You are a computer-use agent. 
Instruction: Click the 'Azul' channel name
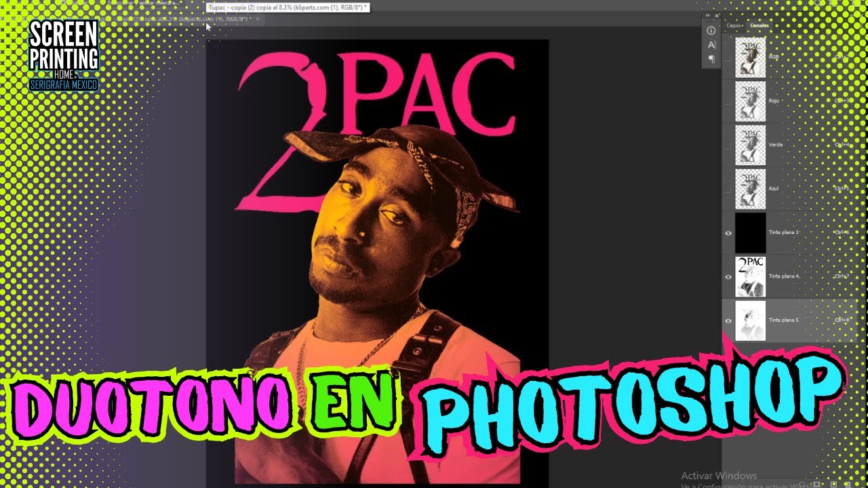[x=774, y=188]
